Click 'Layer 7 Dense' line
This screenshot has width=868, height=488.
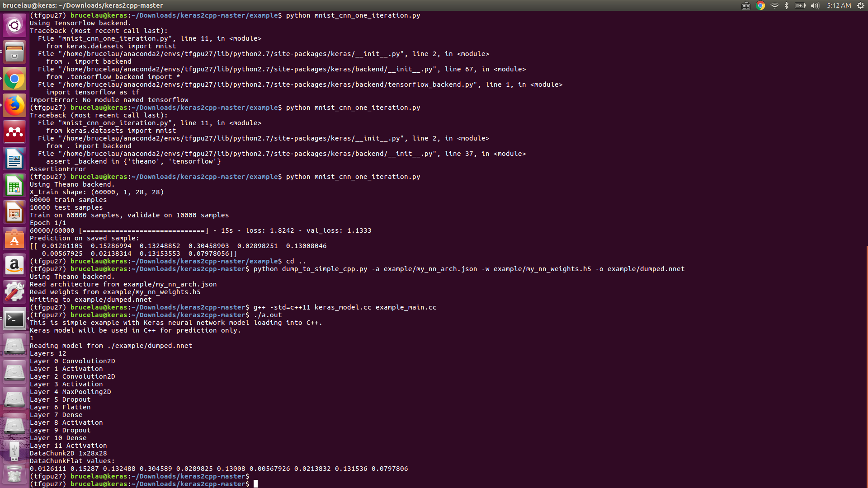56,415
